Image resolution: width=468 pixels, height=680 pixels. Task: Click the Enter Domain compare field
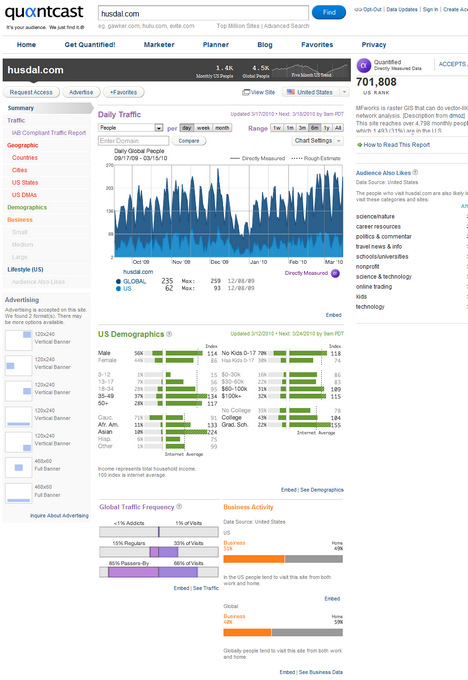coord(133,141)
